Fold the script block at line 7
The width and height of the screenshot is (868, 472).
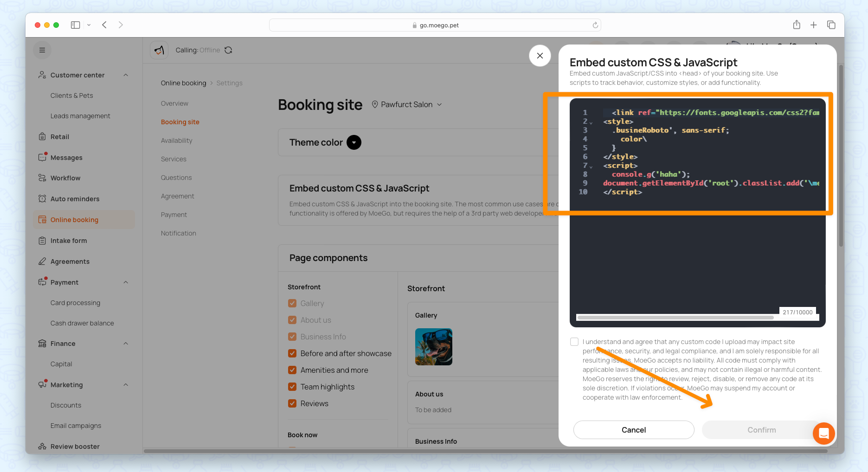point(591,167)
